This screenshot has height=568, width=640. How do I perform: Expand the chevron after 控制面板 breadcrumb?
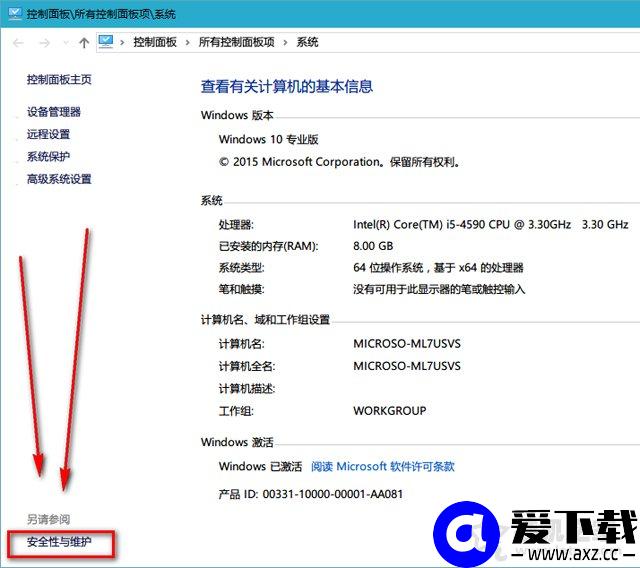[187, 42]
